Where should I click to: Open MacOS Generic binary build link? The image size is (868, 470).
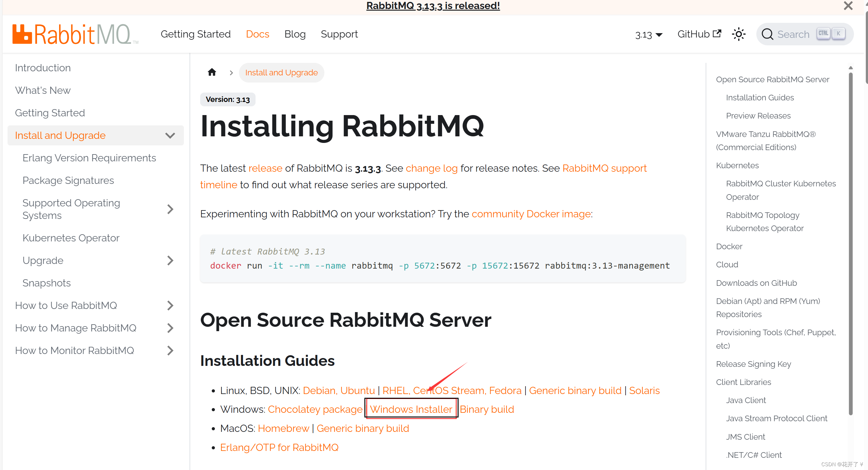click(x=363, y=428)
